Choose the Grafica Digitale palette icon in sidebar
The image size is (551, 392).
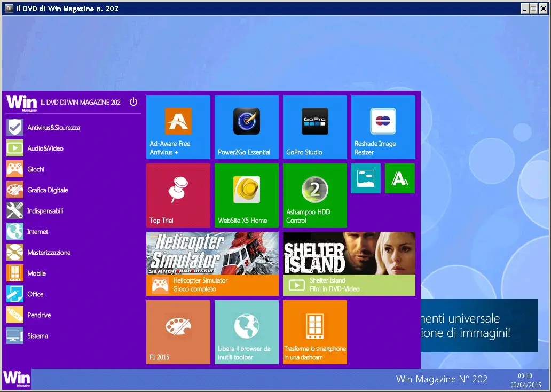15,190
